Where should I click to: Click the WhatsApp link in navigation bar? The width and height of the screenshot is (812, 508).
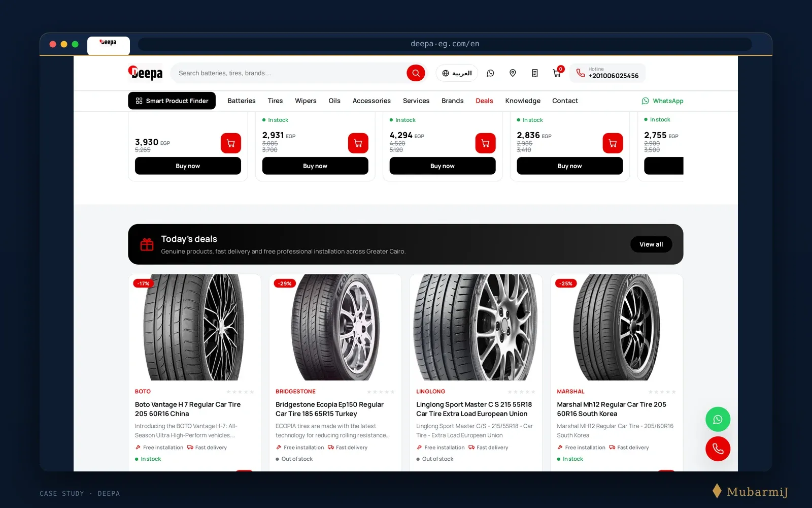pyautogui.click(x=662, y=101)
